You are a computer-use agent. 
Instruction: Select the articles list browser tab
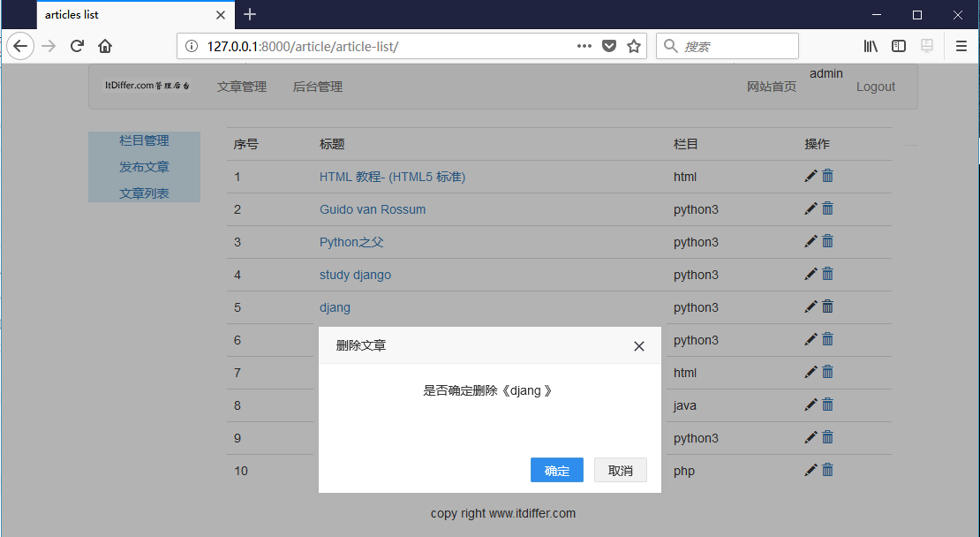coord(136,15)
